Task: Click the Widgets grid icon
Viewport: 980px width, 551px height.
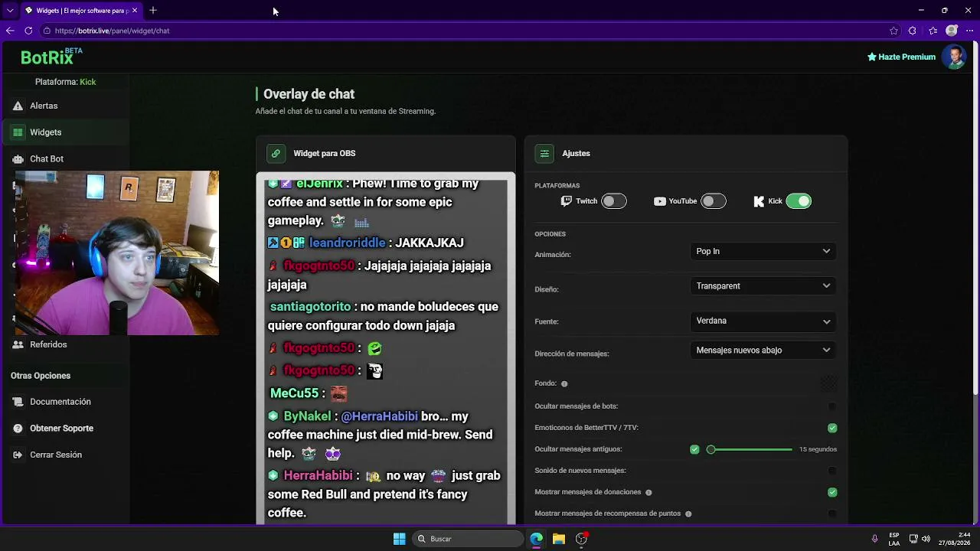Action: [18, 132]
